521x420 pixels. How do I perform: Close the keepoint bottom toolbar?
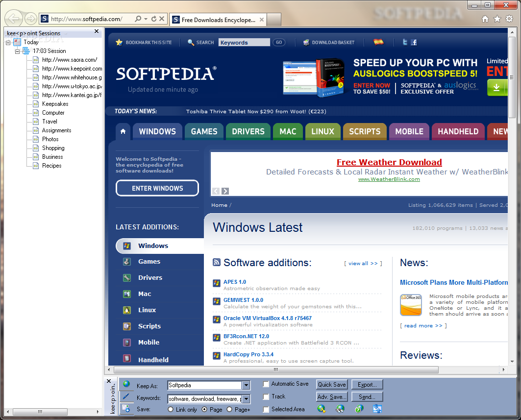point(109,381)
